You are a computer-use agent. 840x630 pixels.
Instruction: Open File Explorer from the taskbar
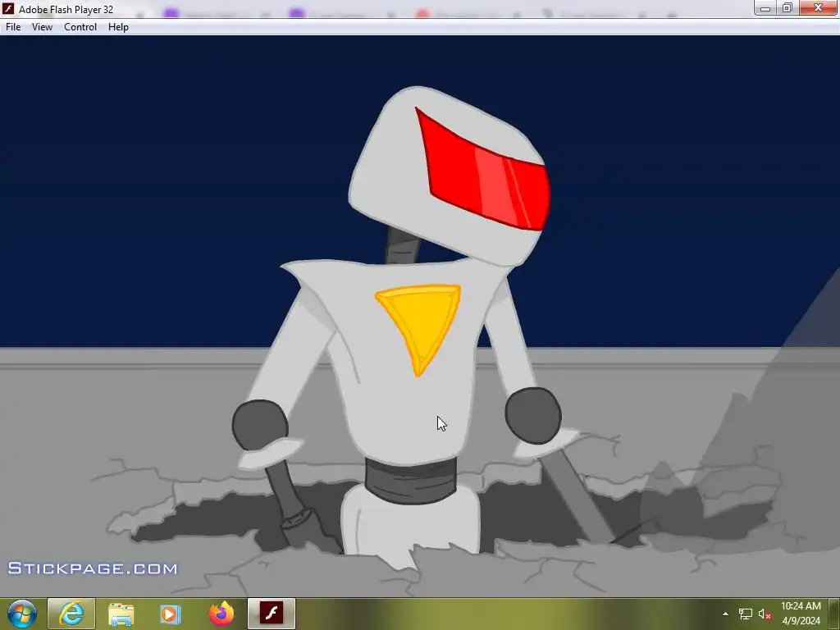[121, 614]
